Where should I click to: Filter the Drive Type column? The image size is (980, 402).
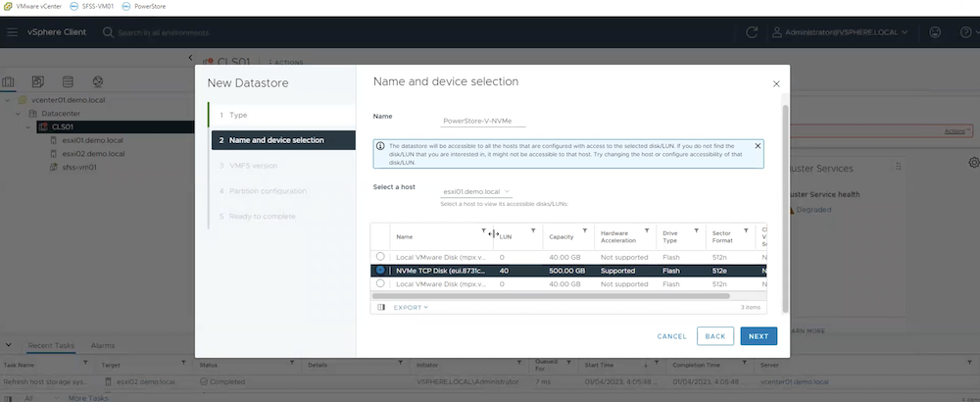click(696, 230)
